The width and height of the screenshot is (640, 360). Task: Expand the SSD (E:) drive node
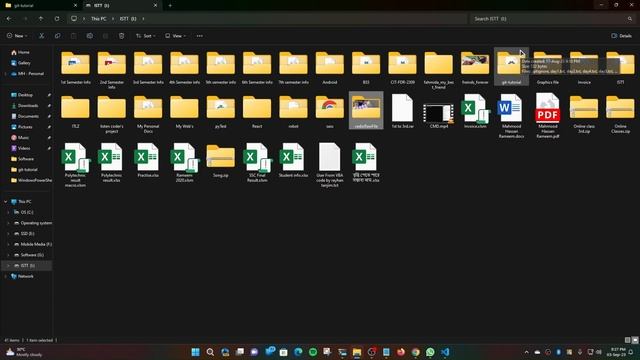pos(8,233)
